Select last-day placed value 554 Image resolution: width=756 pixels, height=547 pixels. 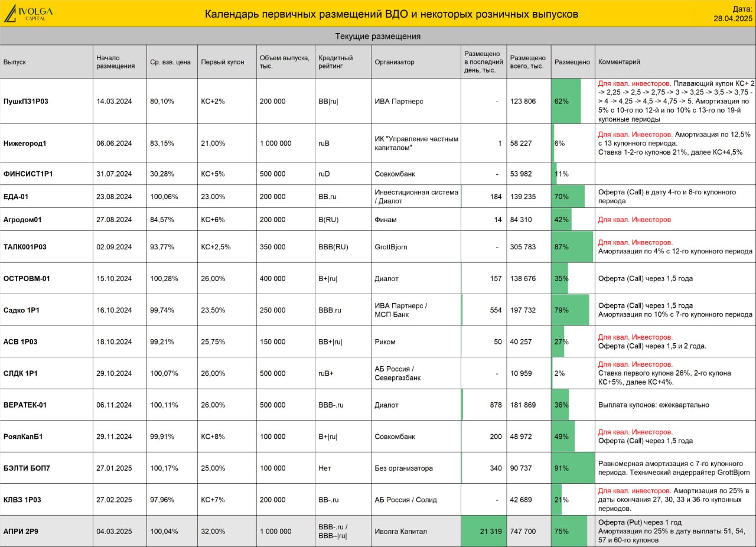pyautogui.click(x=496, y=310)
